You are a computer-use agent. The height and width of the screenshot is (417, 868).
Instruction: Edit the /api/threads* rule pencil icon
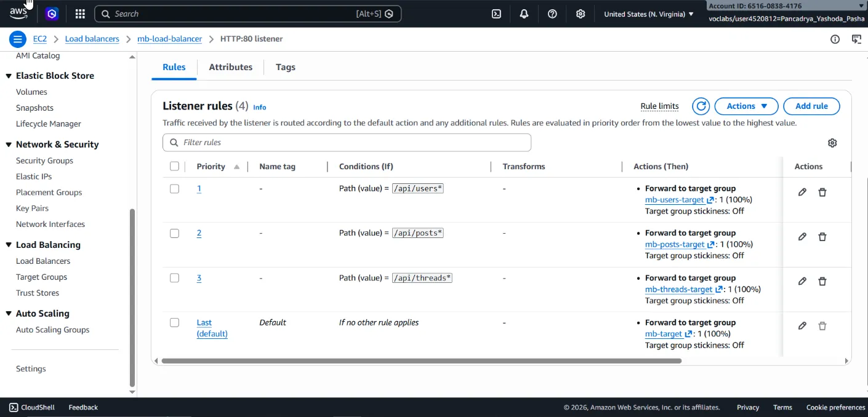pos(802,281)
